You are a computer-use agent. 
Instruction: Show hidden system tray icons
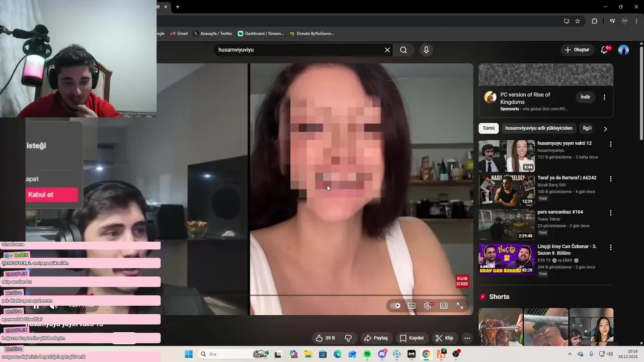coord(570,354)
